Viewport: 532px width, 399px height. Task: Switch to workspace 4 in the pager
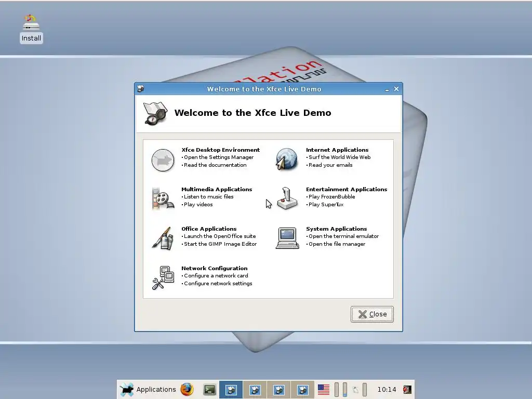click(302, 390)
